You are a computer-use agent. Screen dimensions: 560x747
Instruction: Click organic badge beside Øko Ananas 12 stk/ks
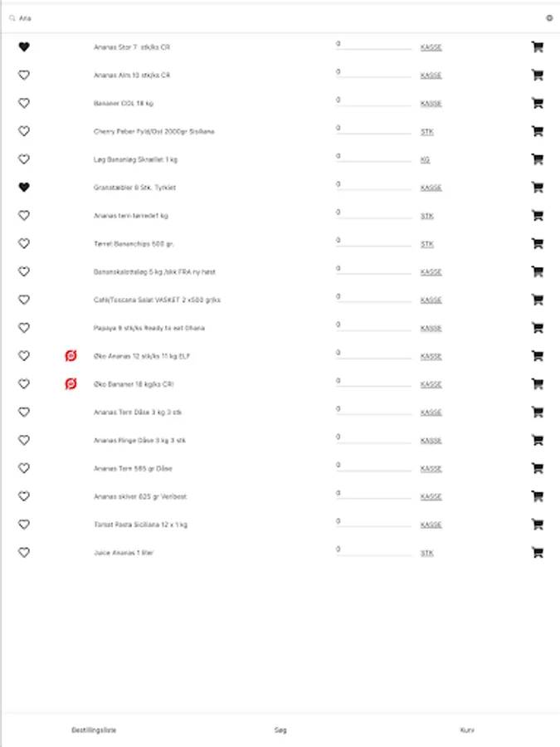[x=71, y=356]
